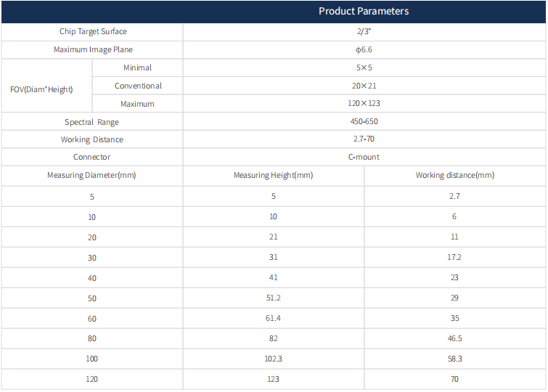Select the 46.5 working distance cell

tap(454, 338)
